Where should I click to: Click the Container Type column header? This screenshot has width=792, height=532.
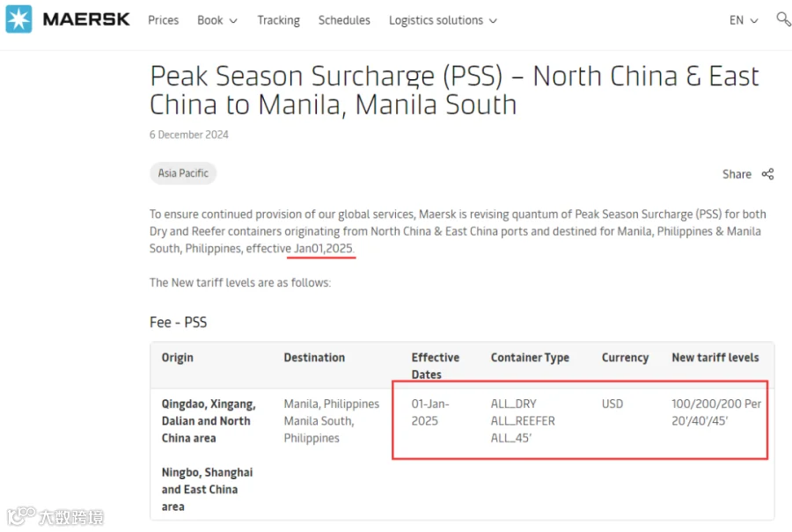pyautogui.click(x=530, y=357)
